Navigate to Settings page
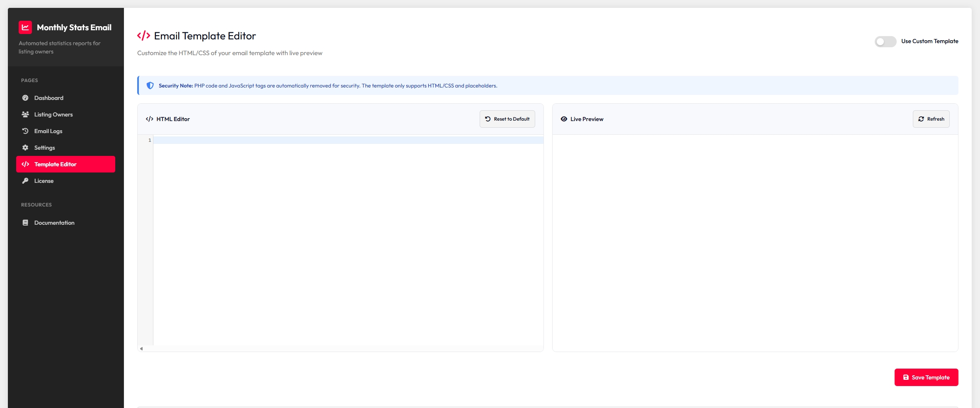Viewport: 980px width, 408px height. (x=65, y=148)
